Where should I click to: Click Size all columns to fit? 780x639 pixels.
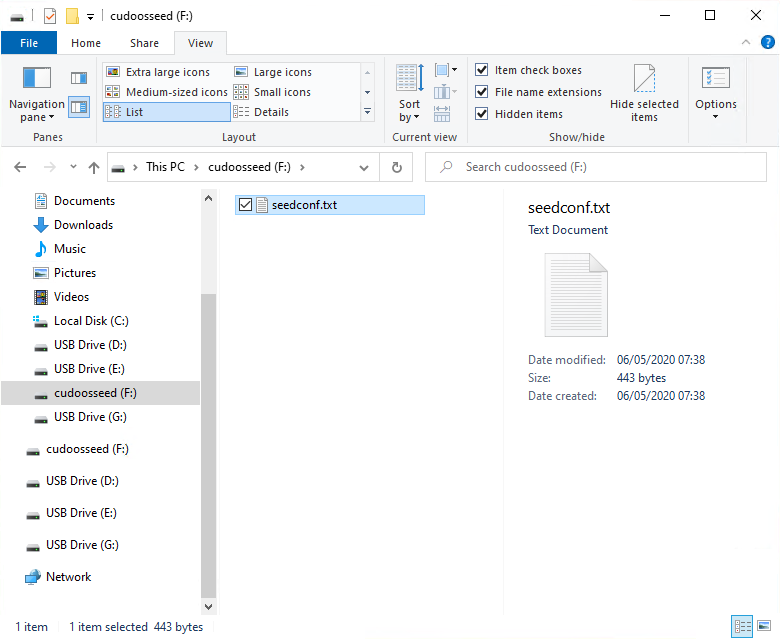(x=442, y=114)
